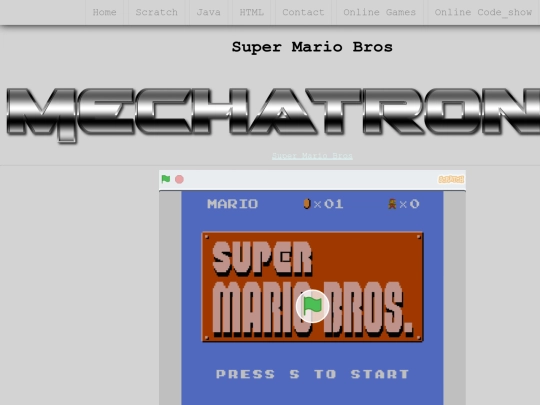
Task: Click the MARIO label in game HUD
Action: point(232,204)
